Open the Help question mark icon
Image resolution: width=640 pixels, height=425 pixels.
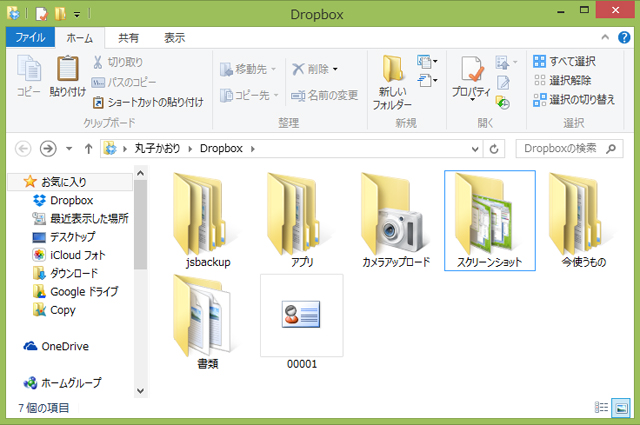click(x=624, y=38)
